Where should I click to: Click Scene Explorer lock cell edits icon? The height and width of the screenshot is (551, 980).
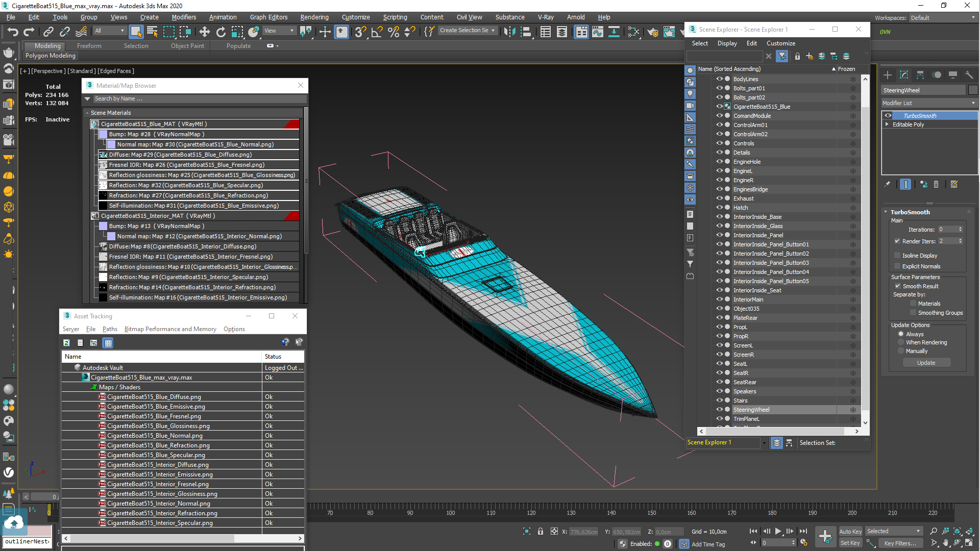click(797, 56)
